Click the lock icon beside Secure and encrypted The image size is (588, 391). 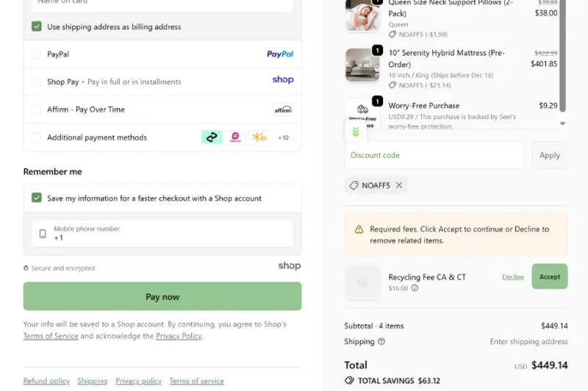tap(26, 268)
